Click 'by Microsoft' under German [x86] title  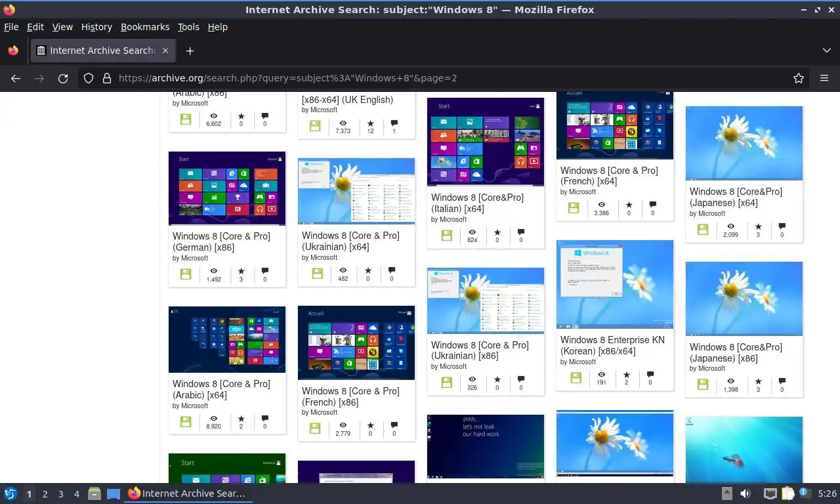click(x=190, y=258)
